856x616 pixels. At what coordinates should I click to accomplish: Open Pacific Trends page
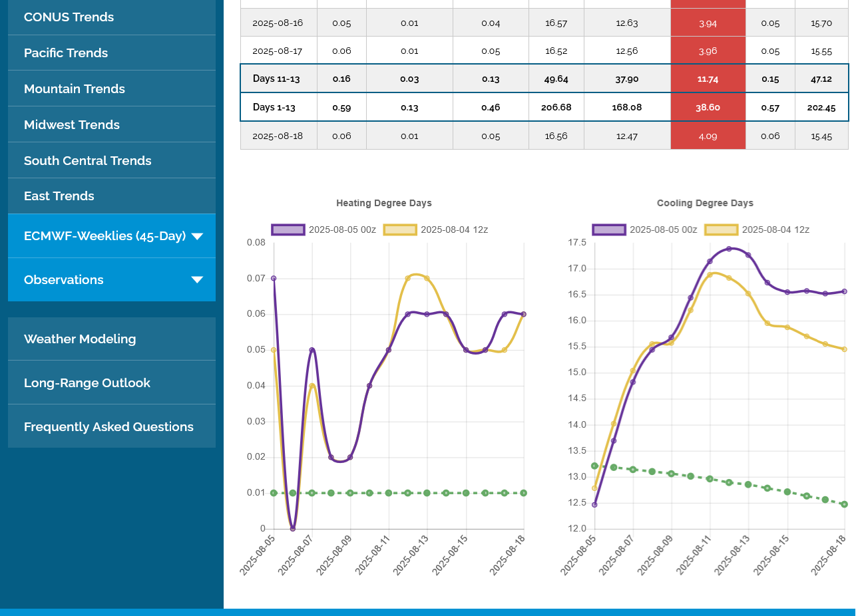point(66,53)
